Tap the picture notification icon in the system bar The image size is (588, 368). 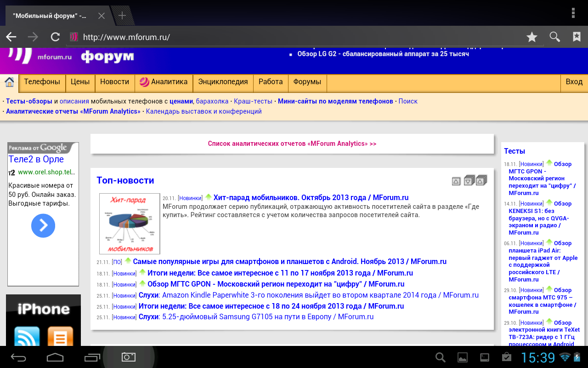click(463, 357)
